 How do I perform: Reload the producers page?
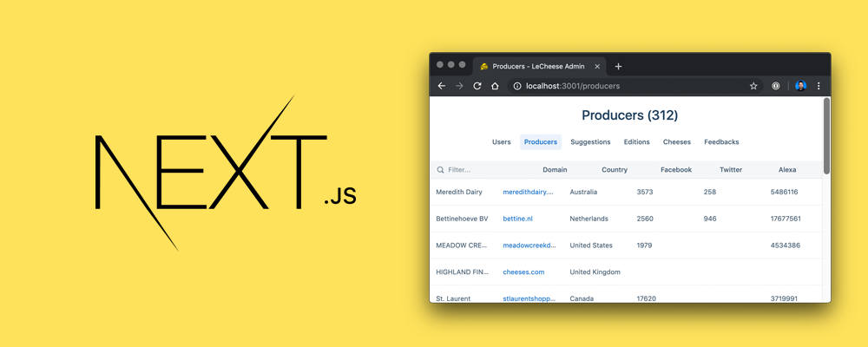click(x=477, y=86)
